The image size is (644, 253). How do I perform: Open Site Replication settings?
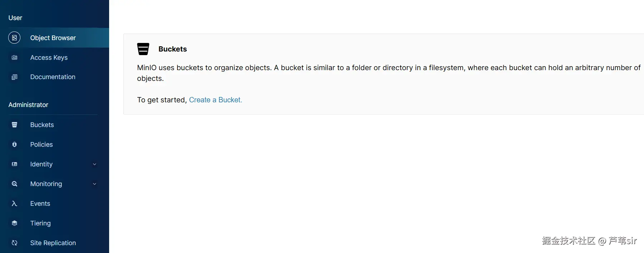click(53, 243)
